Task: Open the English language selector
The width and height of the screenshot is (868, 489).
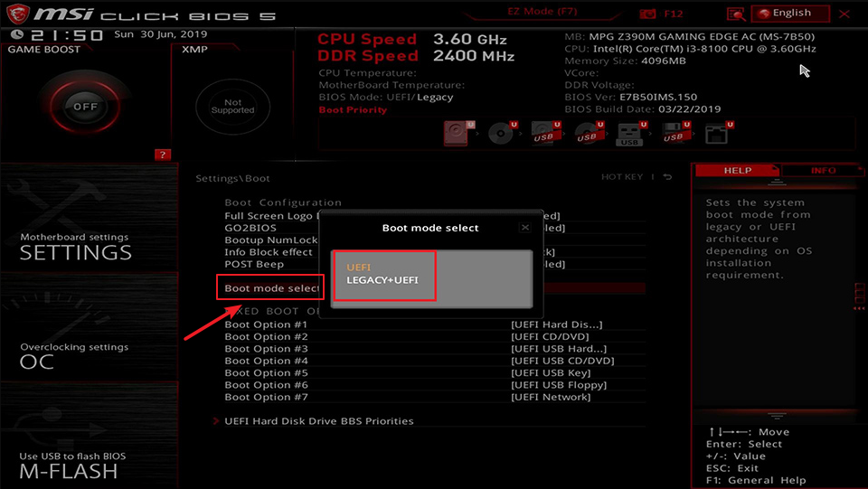Action: pyautogui.click(x=790, y=14)
